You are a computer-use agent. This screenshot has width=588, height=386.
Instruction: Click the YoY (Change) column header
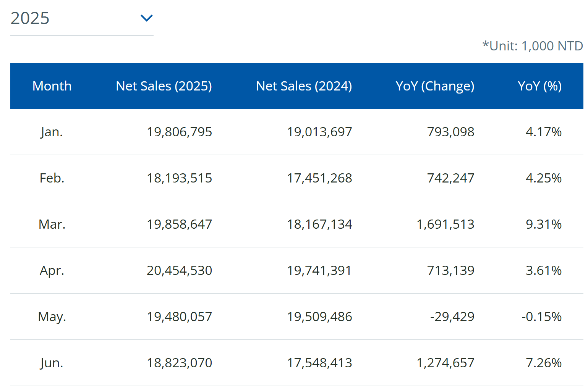click(435, 86)
